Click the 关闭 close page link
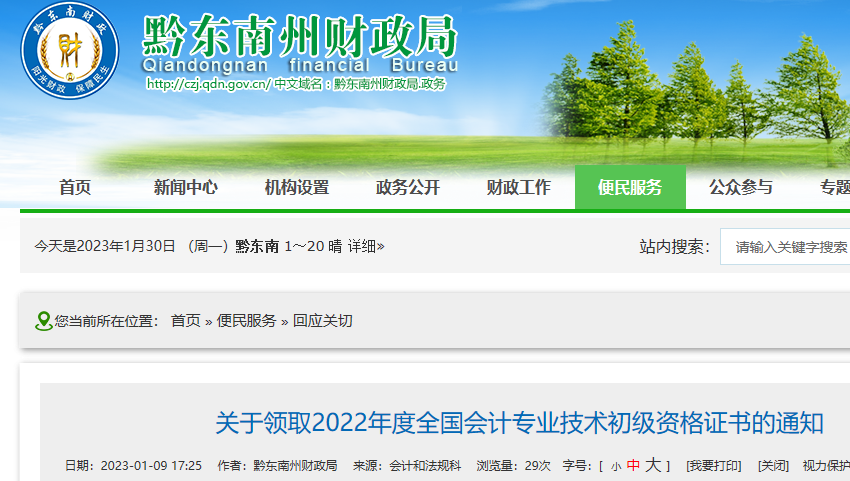The image size is (850, 481). point(773,466)
